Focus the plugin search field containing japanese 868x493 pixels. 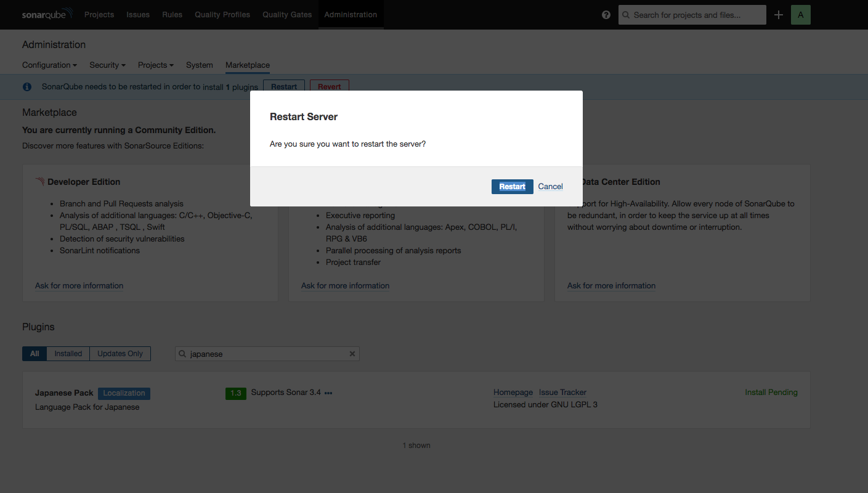point(267,354)
